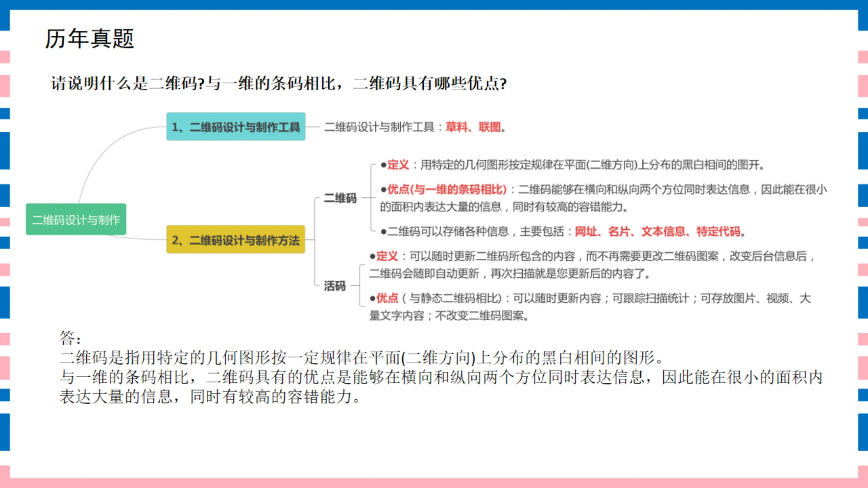This screenshot has width=868, height=488.
Task: Click answer's last line 表达大量的信息，同时有较高的容错能力
Action: point(210,397)
